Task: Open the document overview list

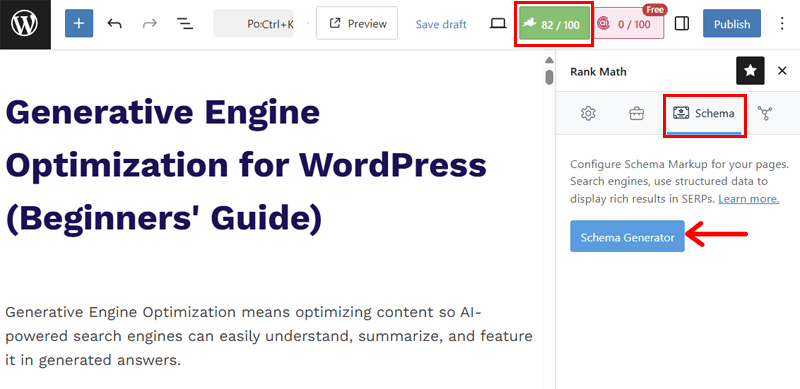Action: [185, 23]
